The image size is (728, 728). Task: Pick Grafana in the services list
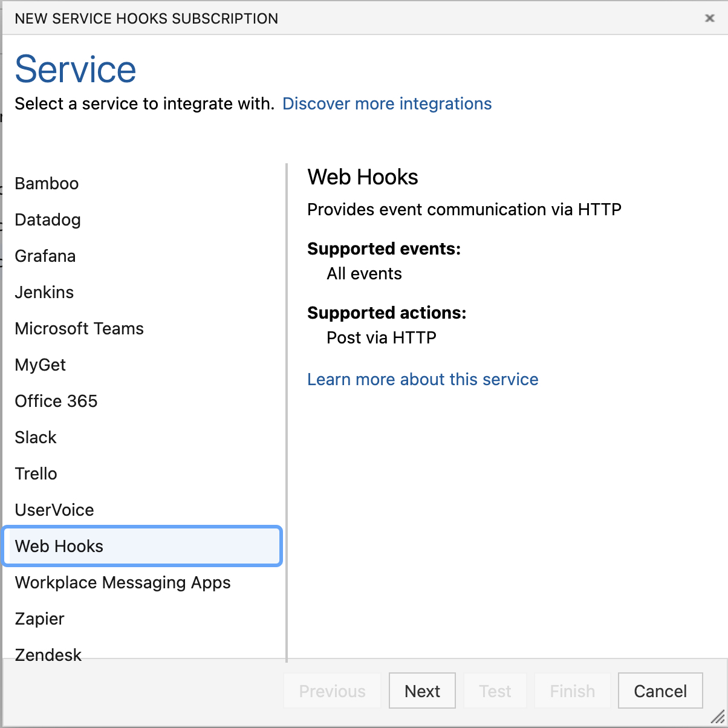click(143, 256)
